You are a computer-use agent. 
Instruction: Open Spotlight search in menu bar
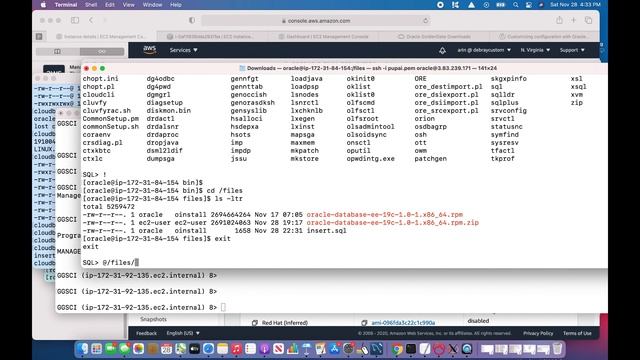516,5
